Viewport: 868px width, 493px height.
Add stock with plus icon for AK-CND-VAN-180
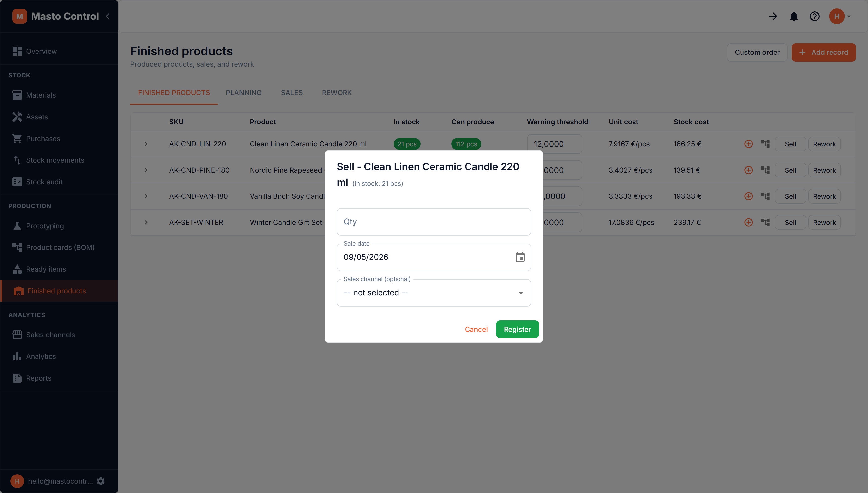pos(748,196)
